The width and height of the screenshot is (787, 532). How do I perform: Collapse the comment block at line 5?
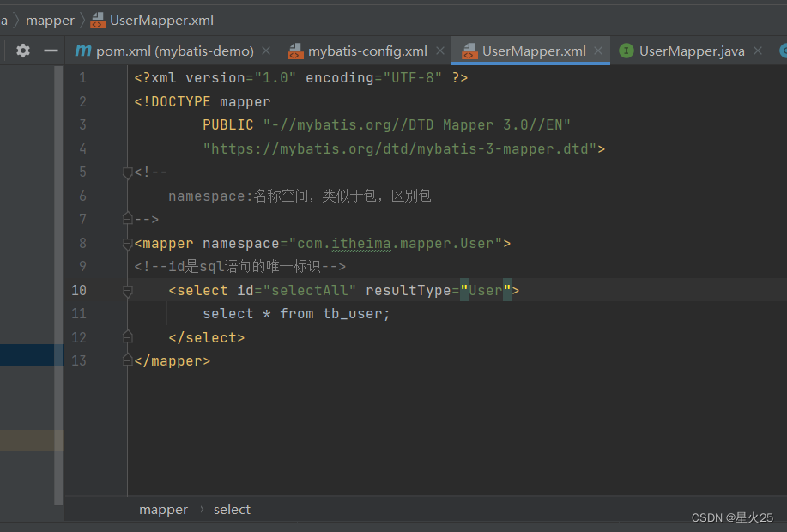coord(127,172)
